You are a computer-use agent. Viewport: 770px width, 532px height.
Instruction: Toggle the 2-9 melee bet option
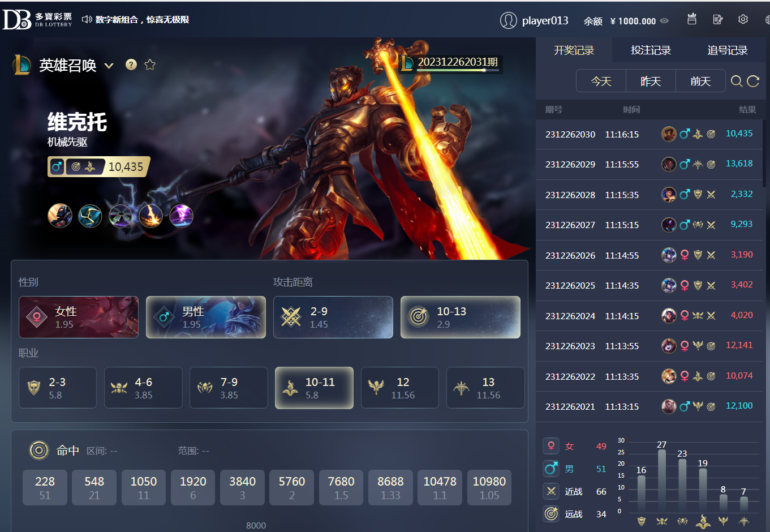pos(333,317)
